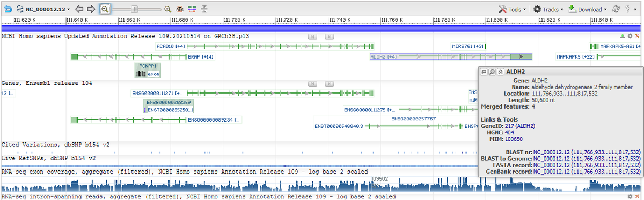Viewport: 644px width, 200px height.
Task: Expand the Download dropdown
Action: (588, 9)
